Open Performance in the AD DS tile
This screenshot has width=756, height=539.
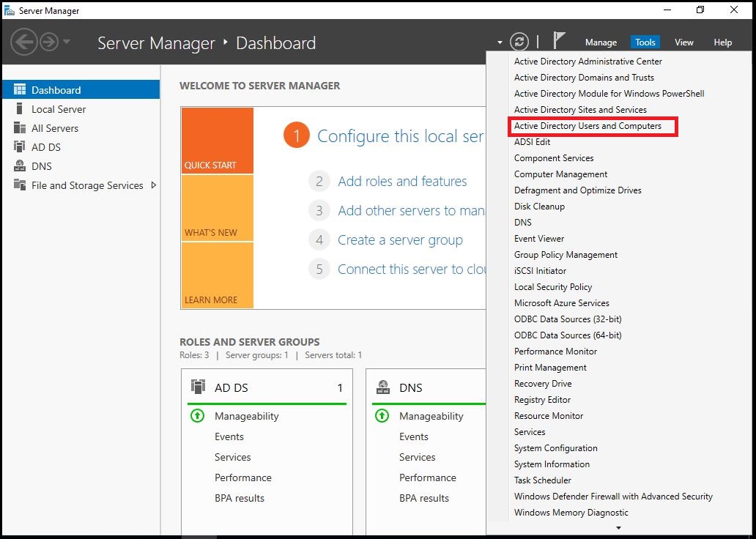pyautogui.click(x=243, y=477)
